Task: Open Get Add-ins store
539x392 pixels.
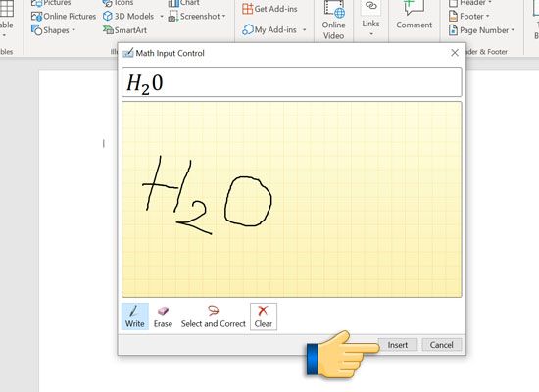Action: [x=269, y=9]
